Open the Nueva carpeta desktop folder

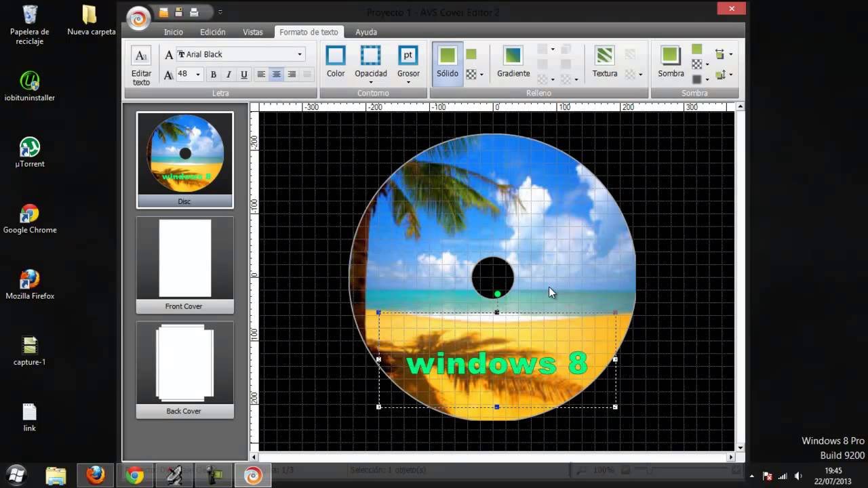click(x=91, y=20)
